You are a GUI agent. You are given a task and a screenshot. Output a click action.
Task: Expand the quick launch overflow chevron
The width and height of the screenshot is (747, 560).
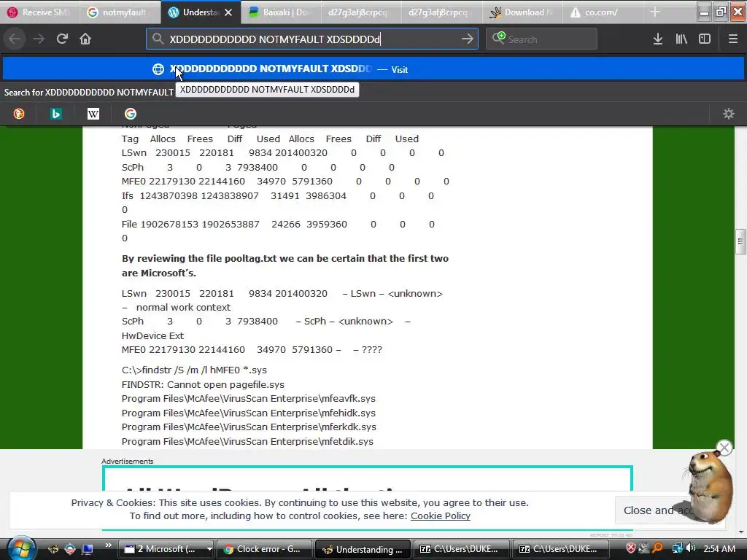coord(109,545)
